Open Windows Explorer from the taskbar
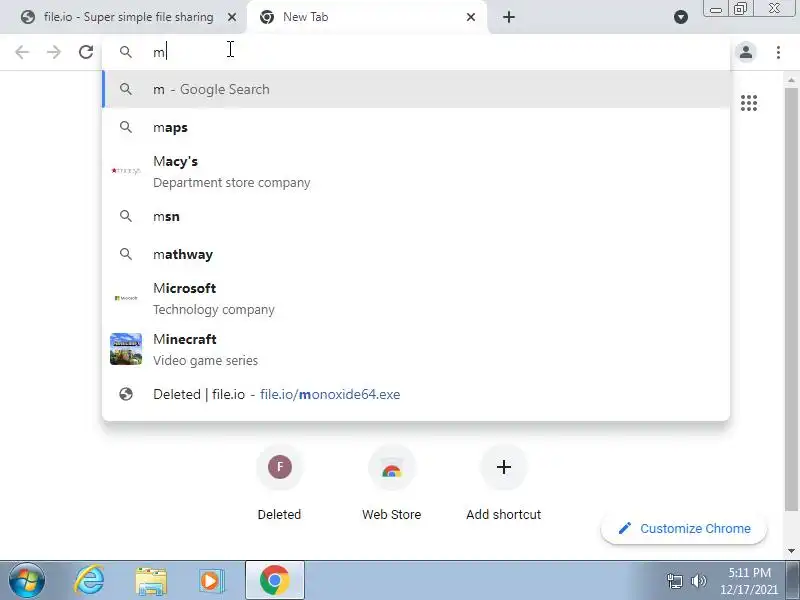Screen dimensions: 800x600 click(151, 581)
